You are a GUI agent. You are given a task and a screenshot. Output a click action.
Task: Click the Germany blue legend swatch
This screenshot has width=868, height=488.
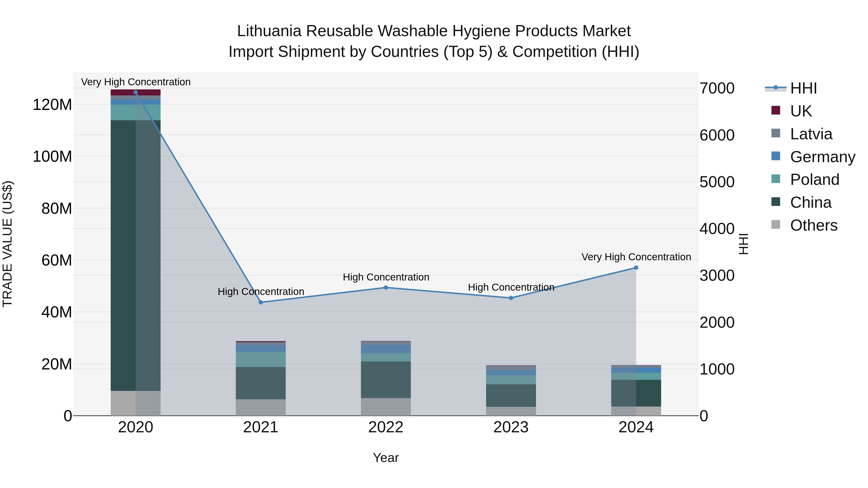776,156
